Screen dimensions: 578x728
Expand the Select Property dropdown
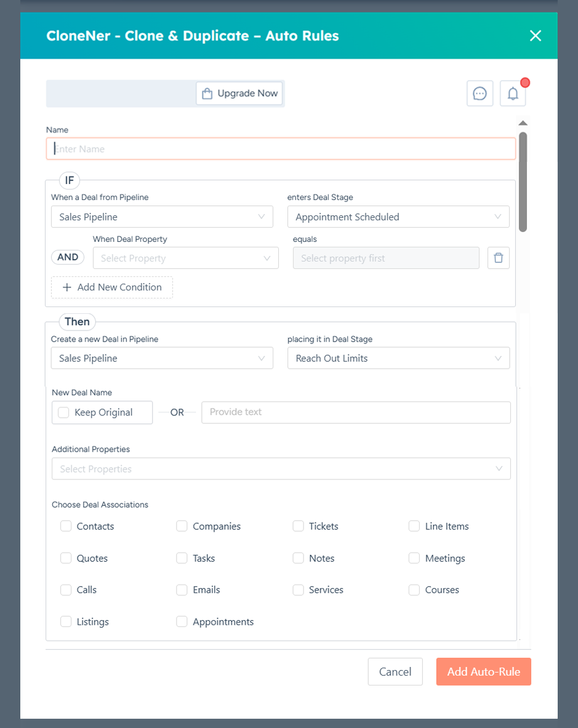click(x=186, y=258)
